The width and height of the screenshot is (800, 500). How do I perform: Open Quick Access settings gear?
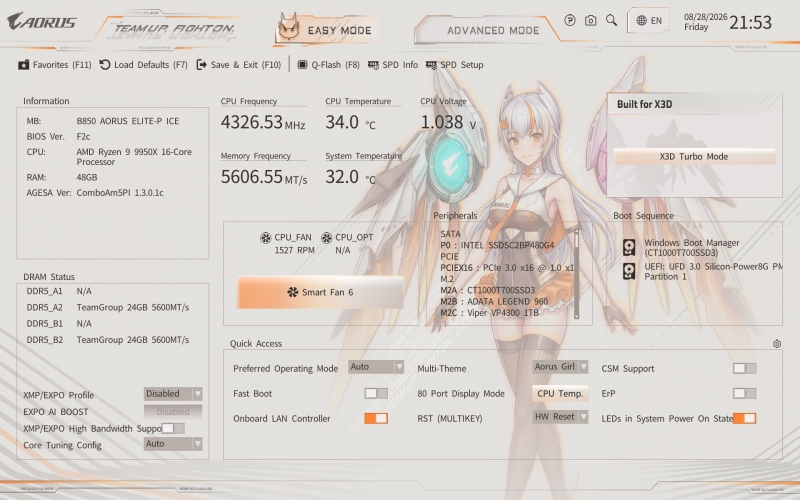point(777,344)
